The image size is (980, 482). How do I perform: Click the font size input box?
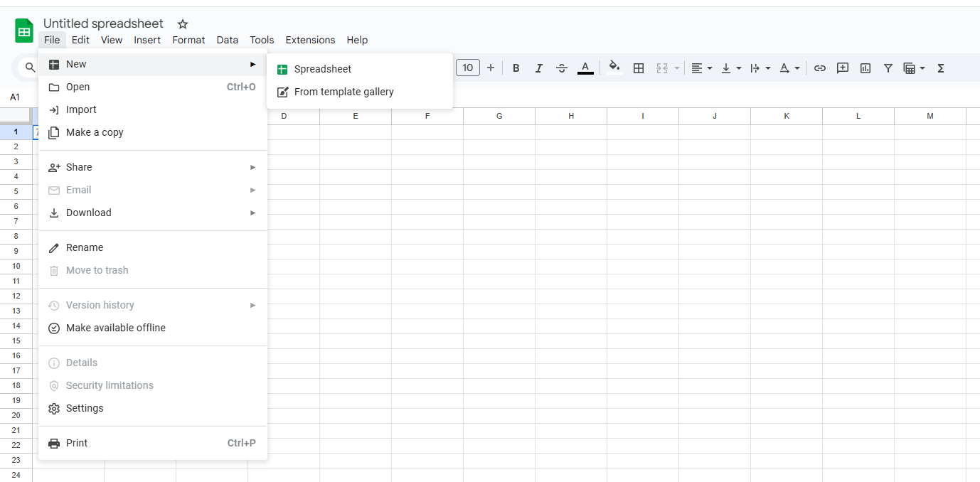[467, 68]
